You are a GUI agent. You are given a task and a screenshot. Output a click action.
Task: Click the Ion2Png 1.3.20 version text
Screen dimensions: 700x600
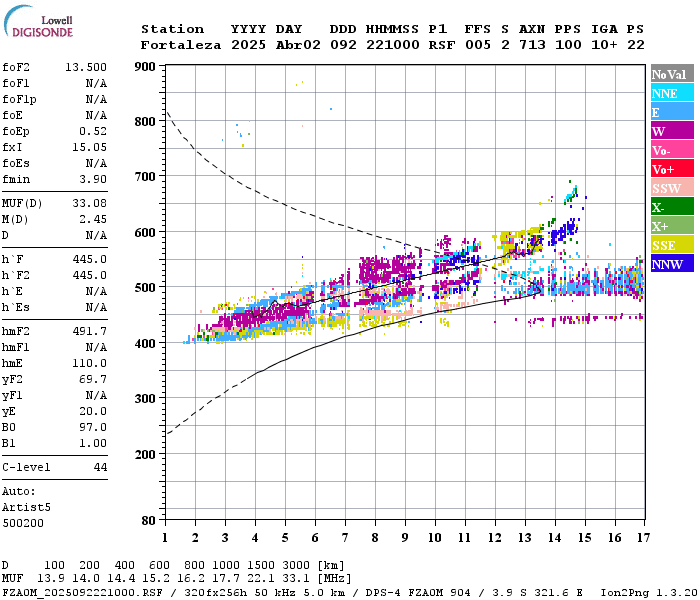tap(649, 592)
